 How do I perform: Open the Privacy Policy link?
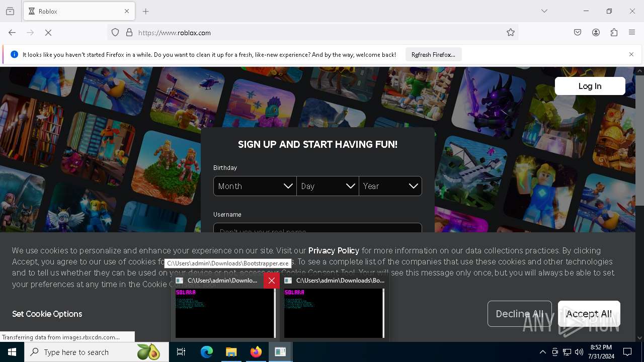(x=334, y=250)
